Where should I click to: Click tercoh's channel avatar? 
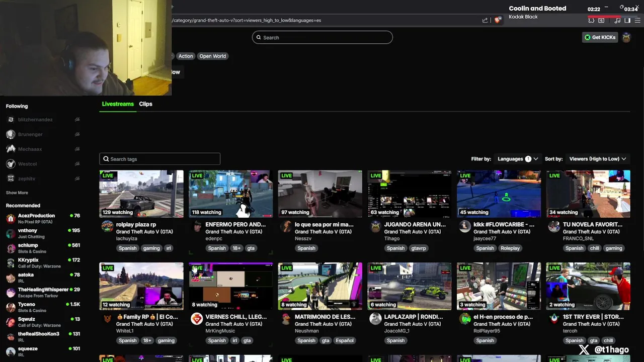tap(554, 319)
